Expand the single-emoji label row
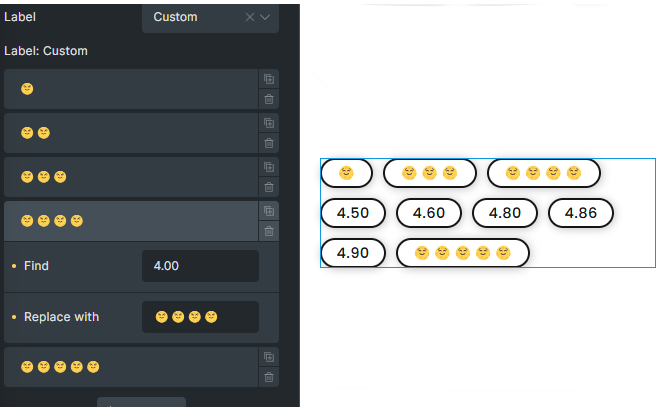This screenshot has height=418, width=670. pos(131,89)
